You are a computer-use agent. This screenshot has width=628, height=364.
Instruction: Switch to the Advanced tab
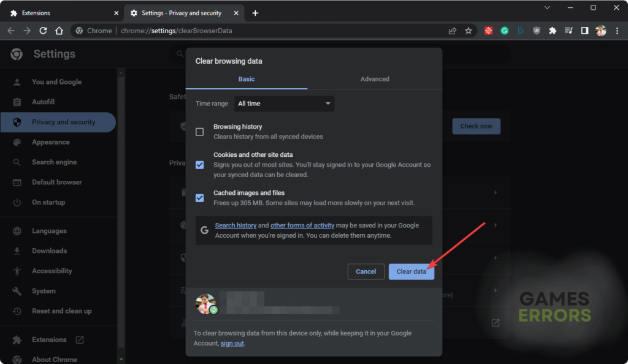(374, 78)
